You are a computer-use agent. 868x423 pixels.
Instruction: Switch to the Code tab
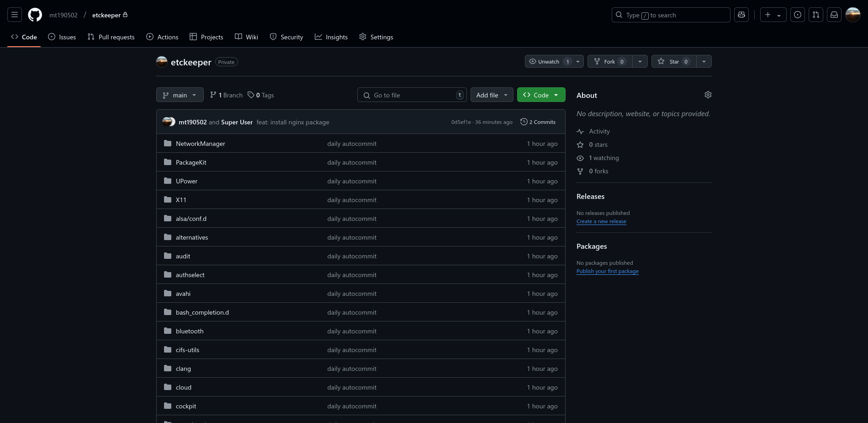pyautogui.click(x=24, y=37)
